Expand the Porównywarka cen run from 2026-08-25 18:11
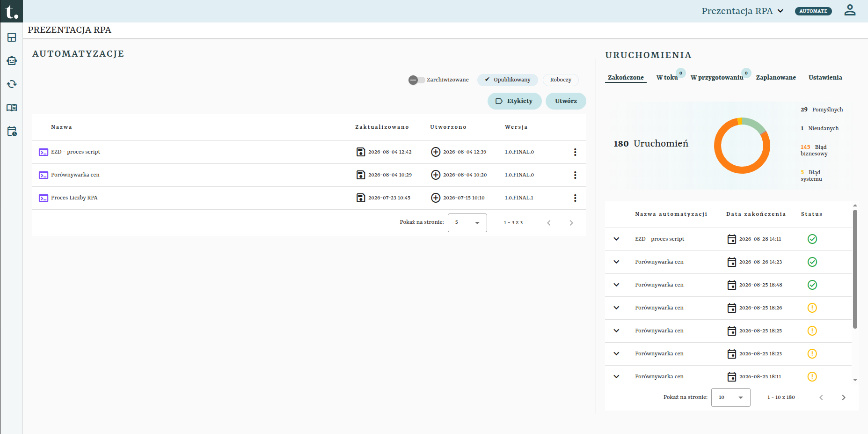 coord(616,377)
